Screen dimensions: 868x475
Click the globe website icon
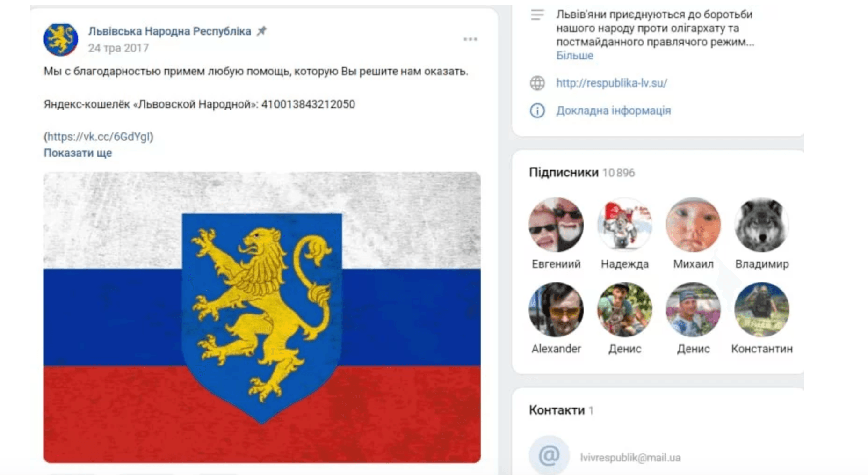point(537,83)
